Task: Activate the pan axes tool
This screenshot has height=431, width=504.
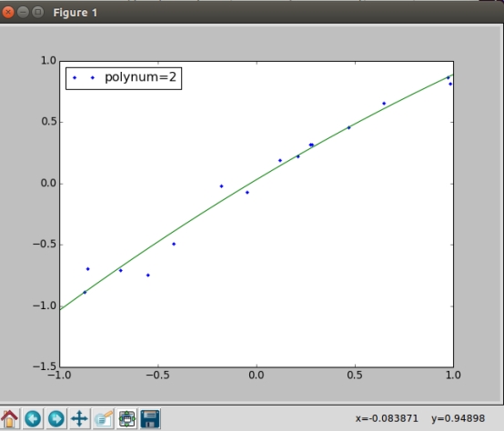Action: click(79, 418)
